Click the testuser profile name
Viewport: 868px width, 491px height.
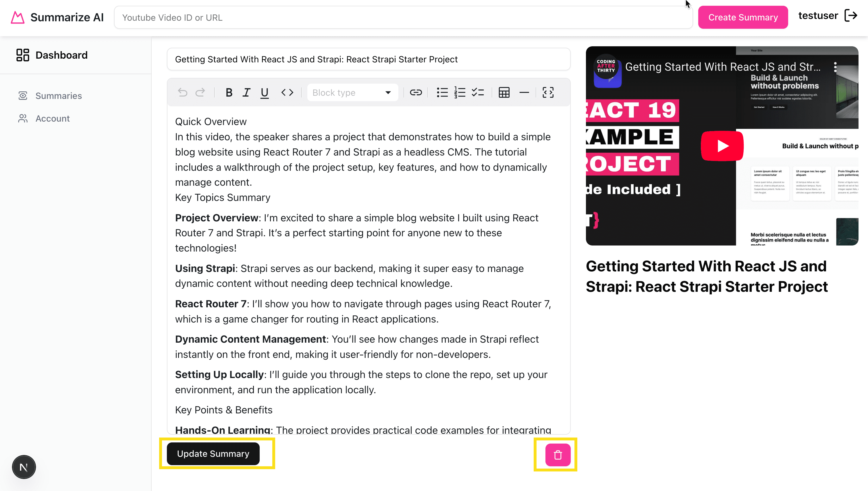tap(818, 16)
